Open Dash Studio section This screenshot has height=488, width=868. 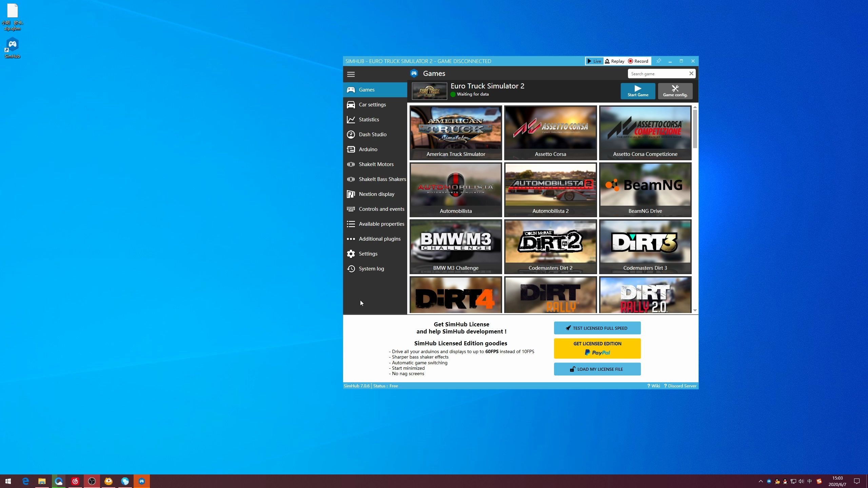pos(375,135)
